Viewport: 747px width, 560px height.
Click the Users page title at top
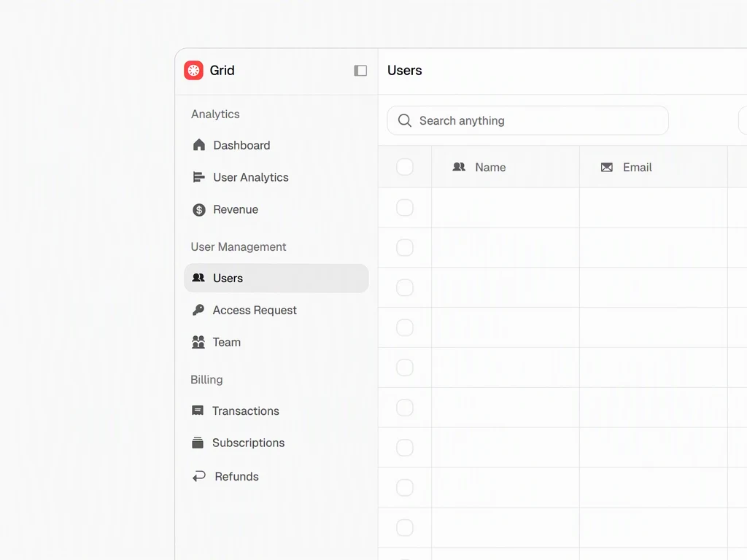tap(404, 71)
